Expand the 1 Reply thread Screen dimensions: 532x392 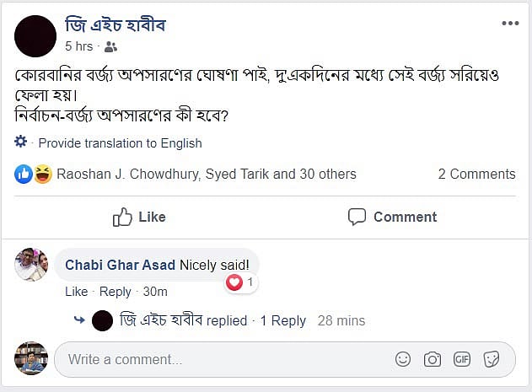click(x=282, y=320)
